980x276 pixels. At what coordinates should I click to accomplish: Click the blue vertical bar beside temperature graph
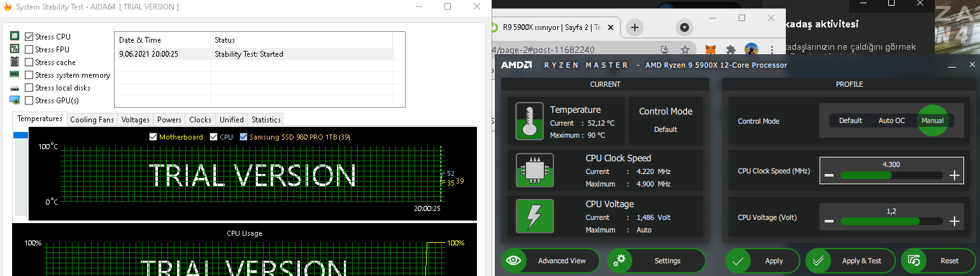coord(21,135)
